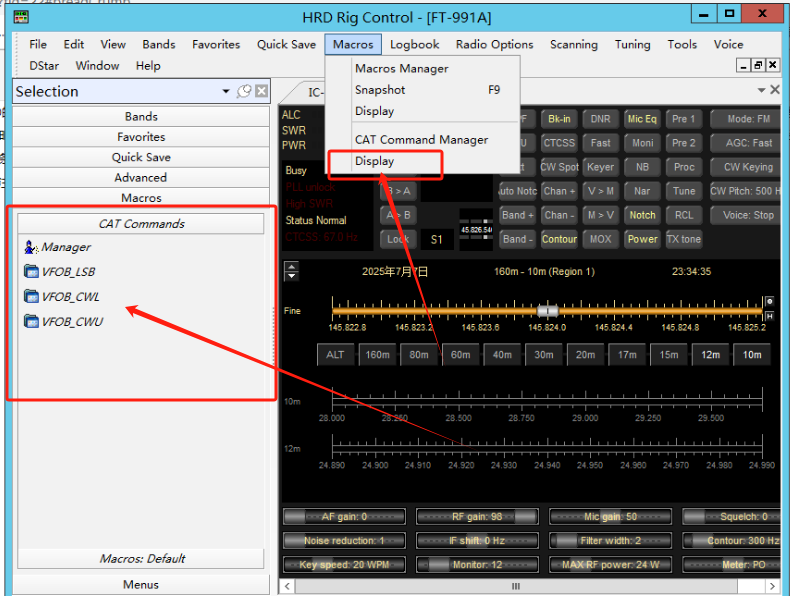Click Display under Snapshot

[374, 111]
